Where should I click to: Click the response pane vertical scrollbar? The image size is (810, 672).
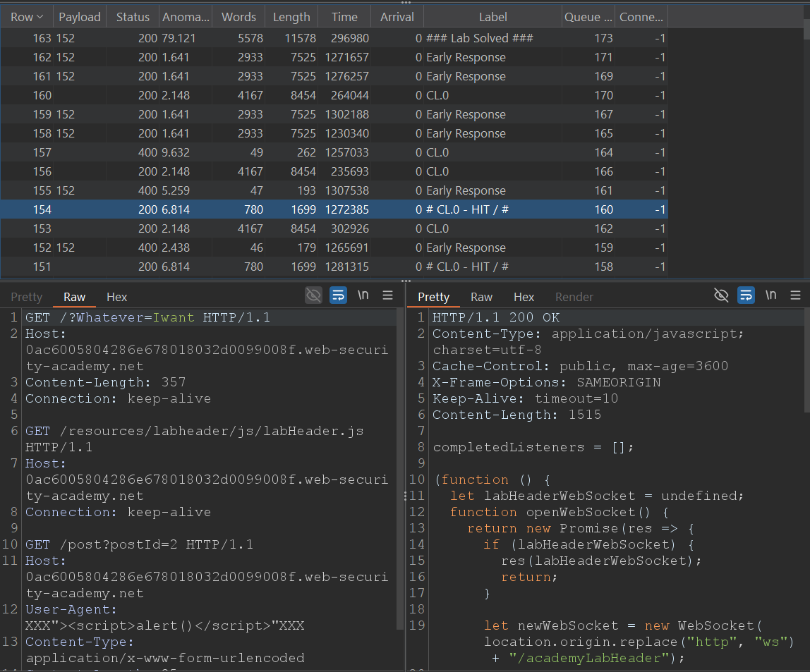[806, 360]
